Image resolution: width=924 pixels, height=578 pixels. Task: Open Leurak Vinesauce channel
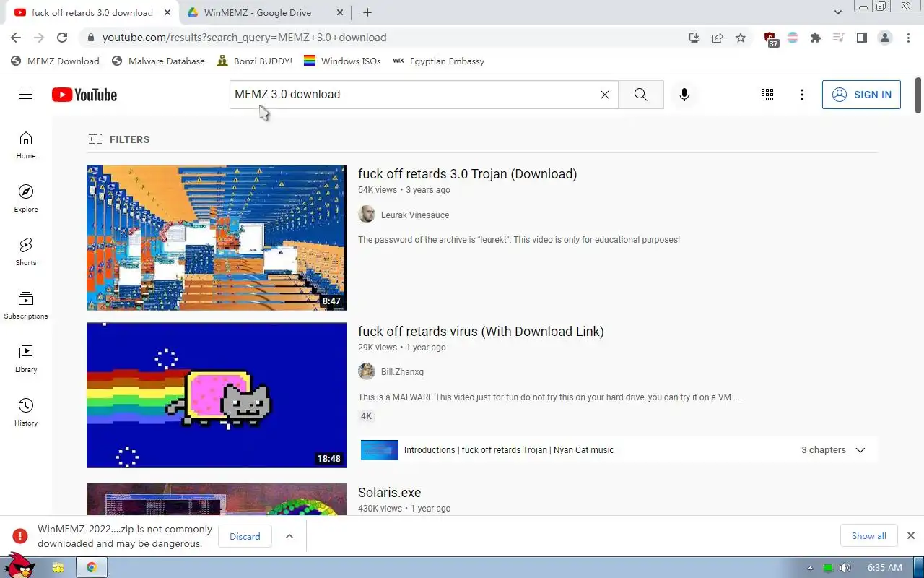point(415,215)
